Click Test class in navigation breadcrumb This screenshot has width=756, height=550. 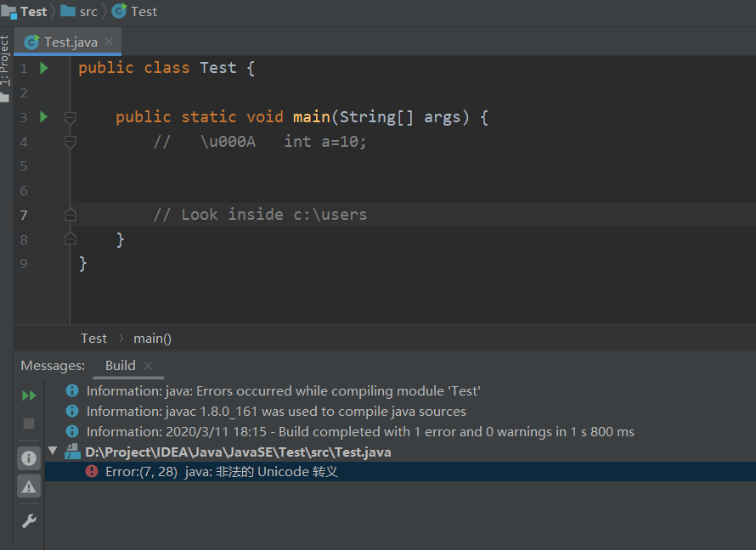(144, 12)
